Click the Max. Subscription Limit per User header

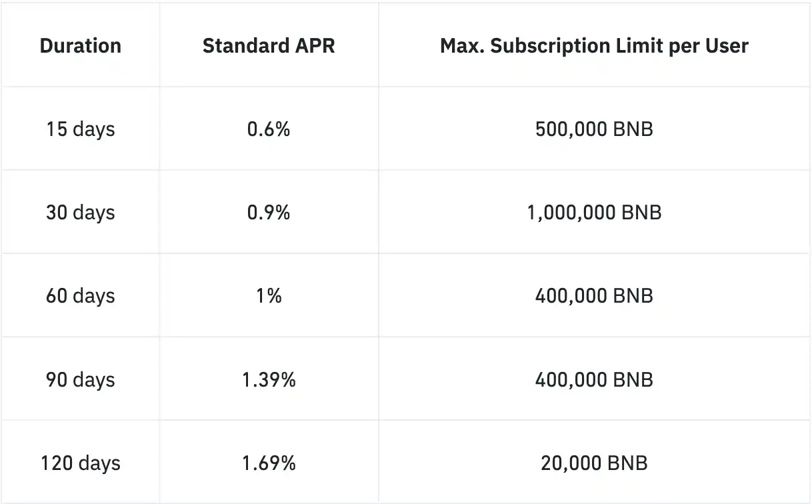pos(594,46)
